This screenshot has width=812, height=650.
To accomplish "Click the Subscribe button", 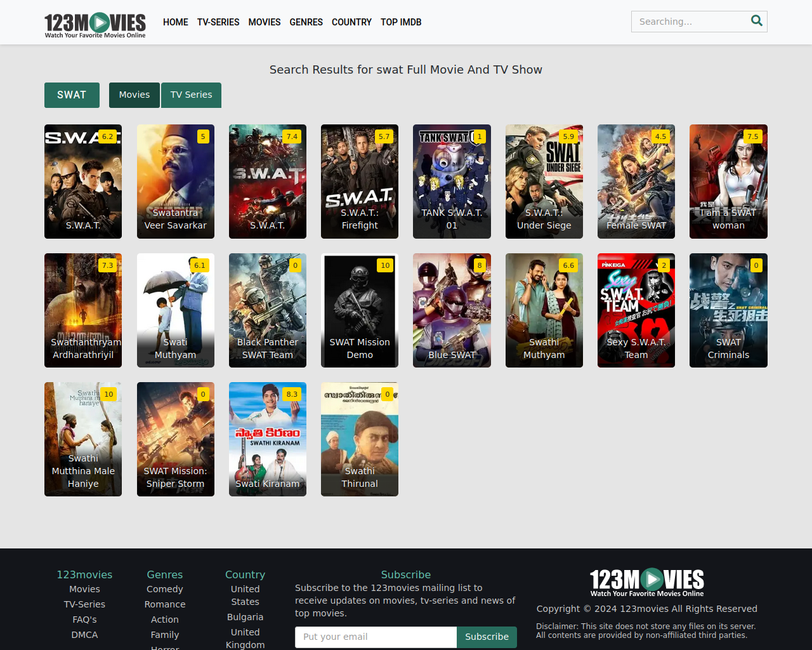I will point(487,637).
